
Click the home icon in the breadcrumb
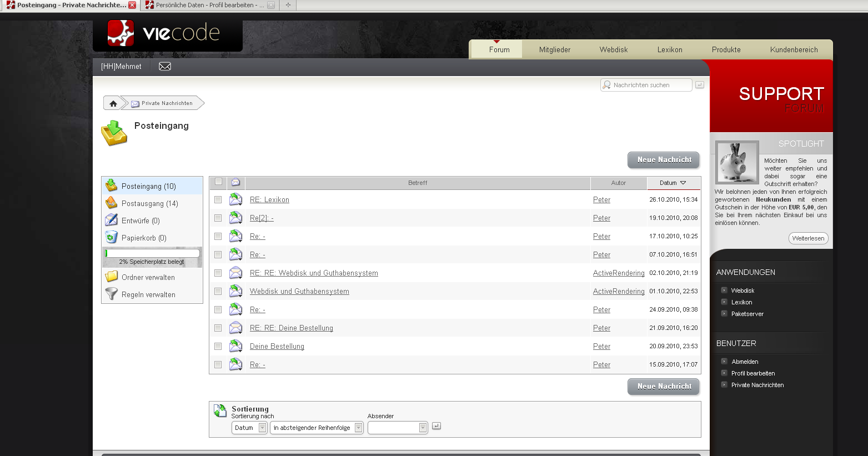coord(113,103)
